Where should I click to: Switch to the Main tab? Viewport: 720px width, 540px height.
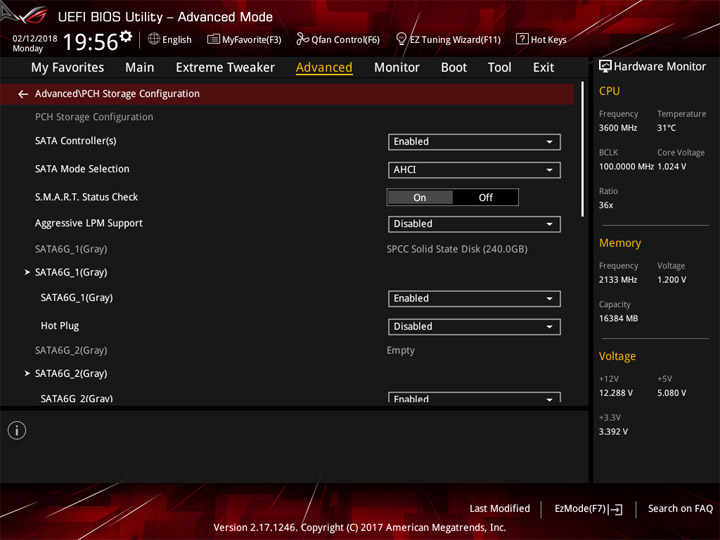(x=140, y=68)
